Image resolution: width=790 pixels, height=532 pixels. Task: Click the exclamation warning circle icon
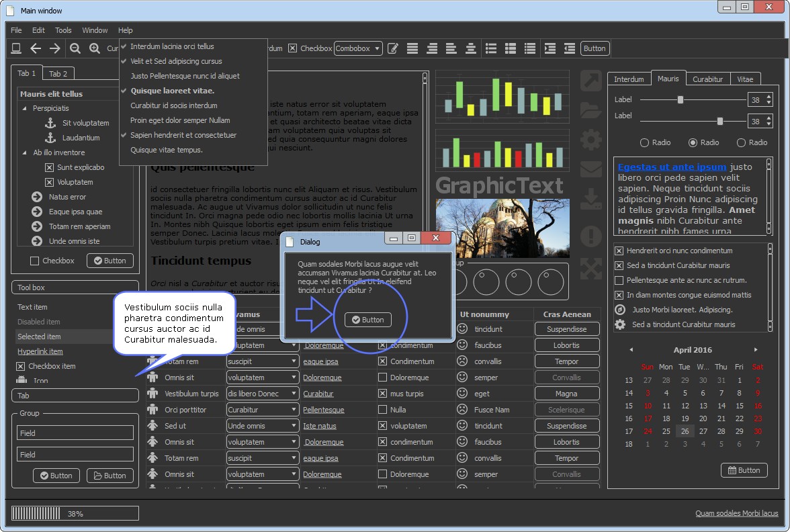click(x=590, y=236)
